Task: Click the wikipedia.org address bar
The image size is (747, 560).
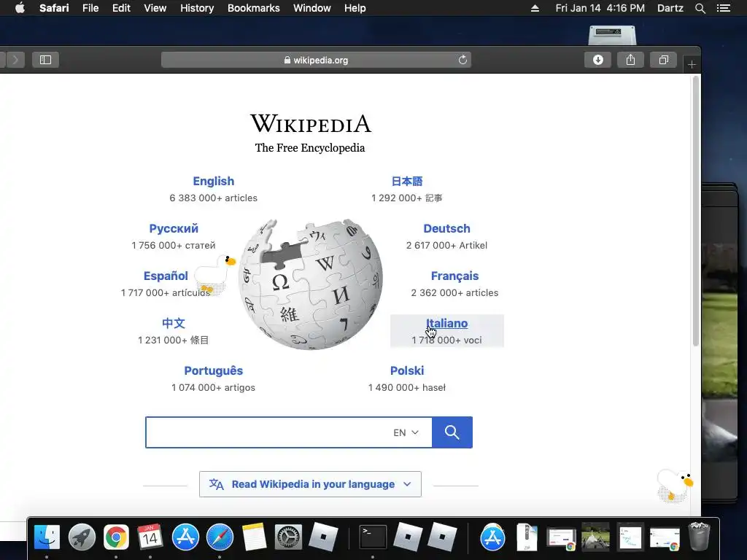Action: 316,60
